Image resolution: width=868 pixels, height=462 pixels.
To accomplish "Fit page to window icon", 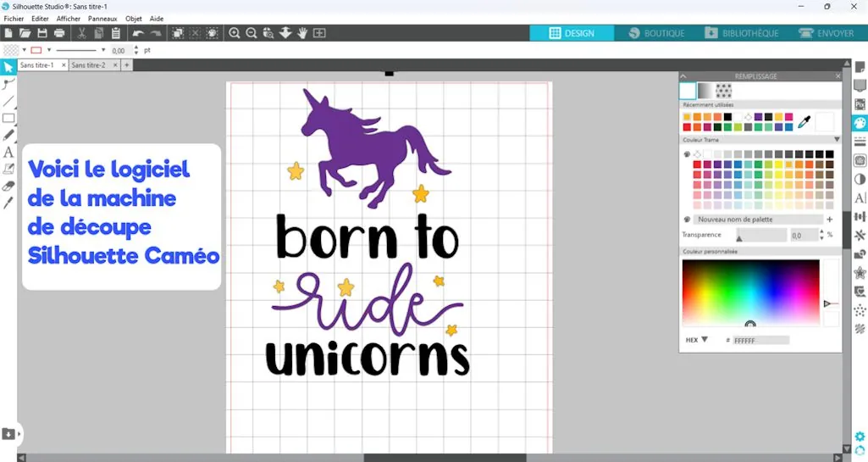I will click(319, 33).
